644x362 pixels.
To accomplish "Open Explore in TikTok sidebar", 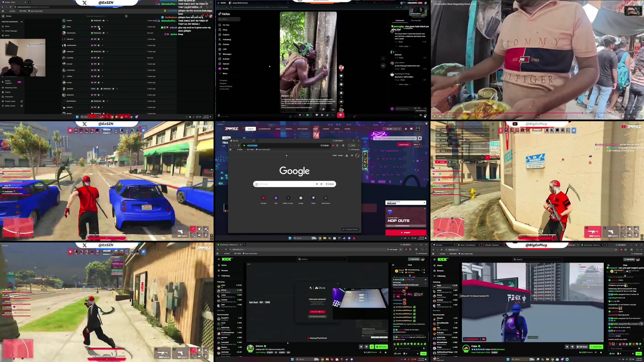I will point(225,35).
